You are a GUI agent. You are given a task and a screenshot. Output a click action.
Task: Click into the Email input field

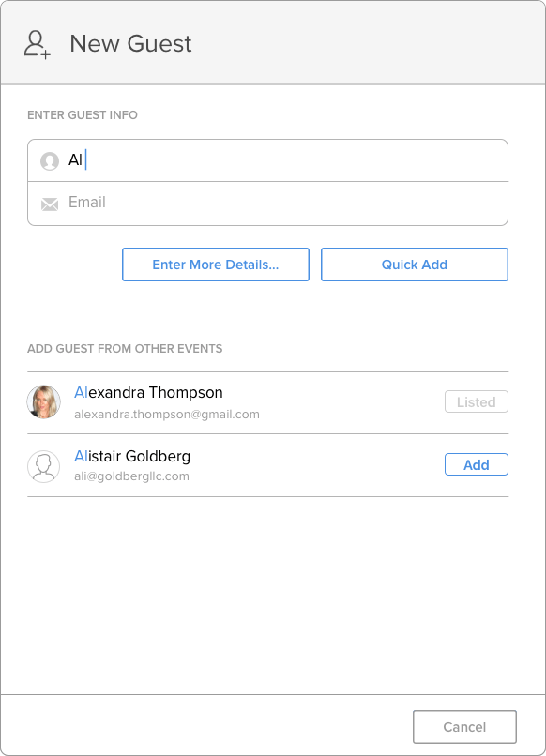pyautogui.click(x=267, y=204)
